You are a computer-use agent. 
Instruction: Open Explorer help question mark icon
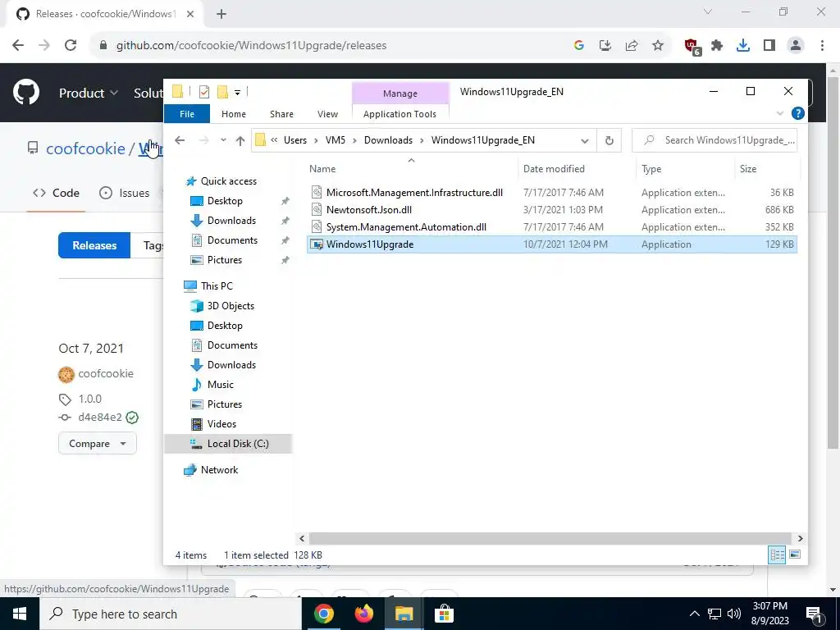(797, 113)
